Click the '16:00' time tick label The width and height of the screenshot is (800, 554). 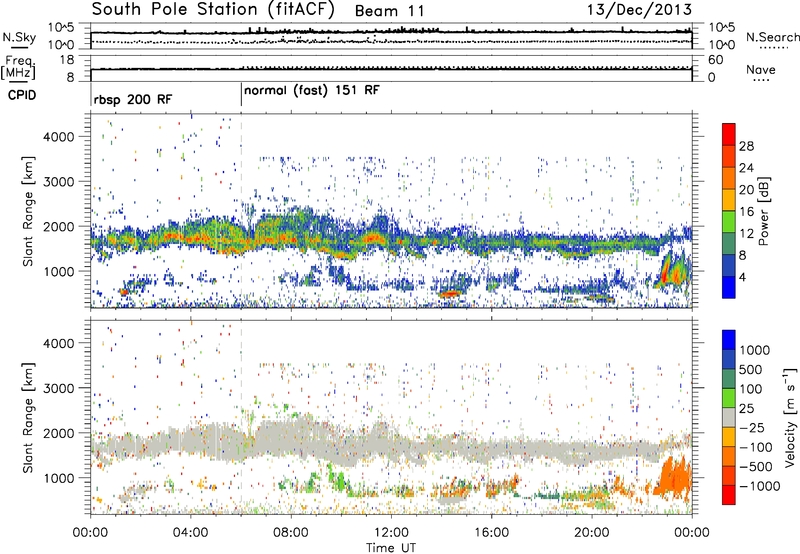coord(491,533)
